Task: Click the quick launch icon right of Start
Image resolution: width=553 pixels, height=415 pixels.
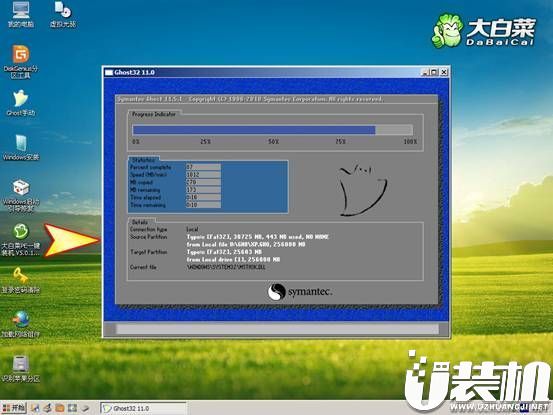Action: tap(35, 408)
